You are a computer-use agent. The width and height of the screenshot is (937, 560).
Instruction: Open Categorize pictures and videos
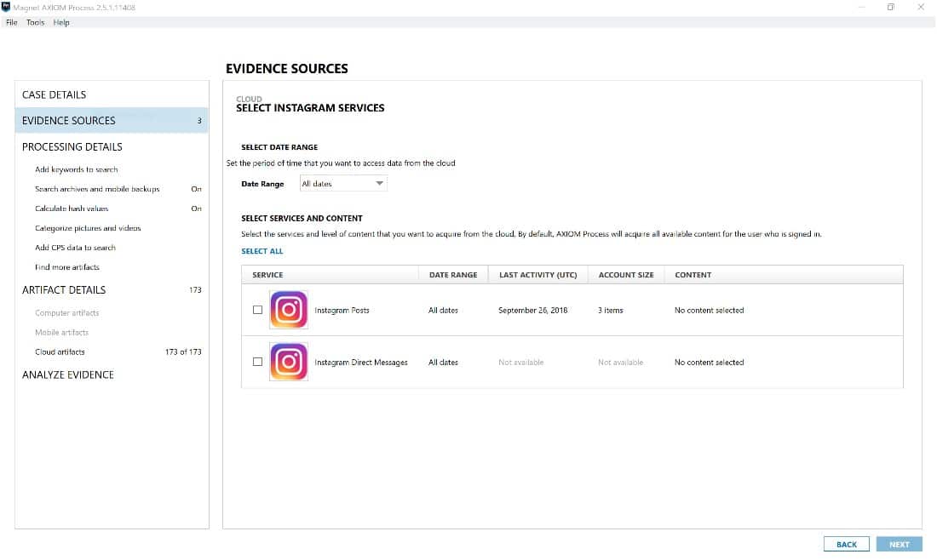(88, 228)
